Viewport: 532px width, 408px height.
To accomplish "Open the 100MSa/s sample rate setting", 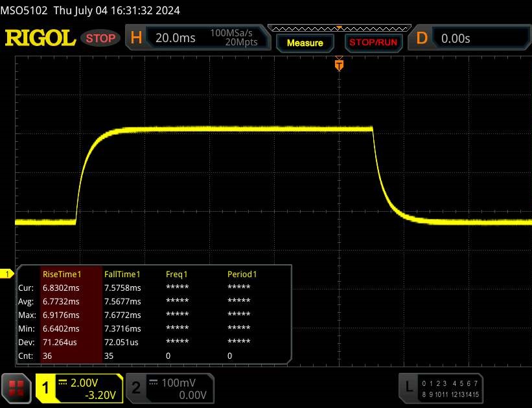I will [233, 33].
